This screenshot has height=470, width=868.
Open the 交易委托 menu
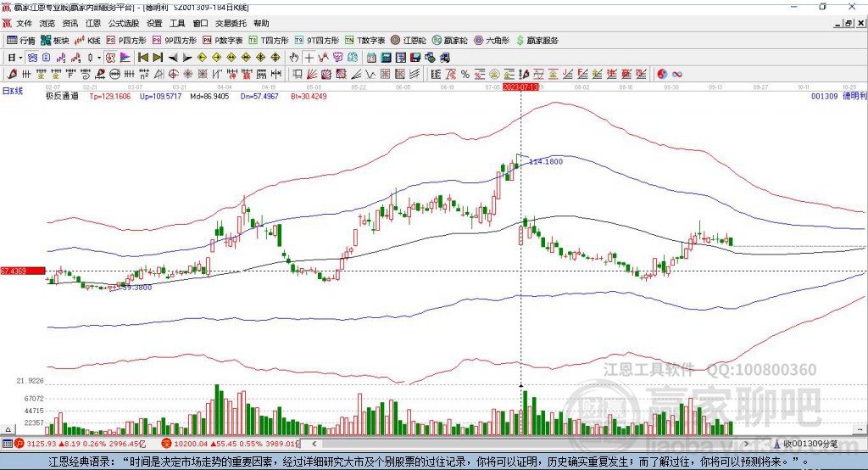coord(231,23)
